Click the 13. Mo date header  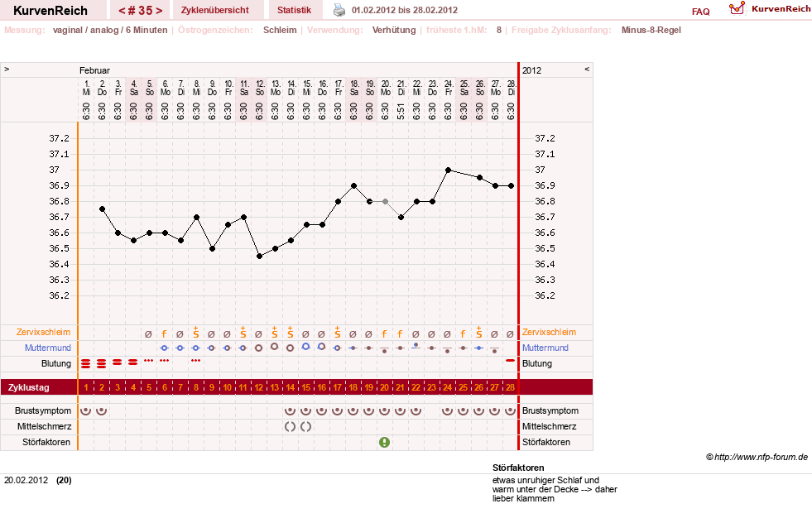pos(276,88)
